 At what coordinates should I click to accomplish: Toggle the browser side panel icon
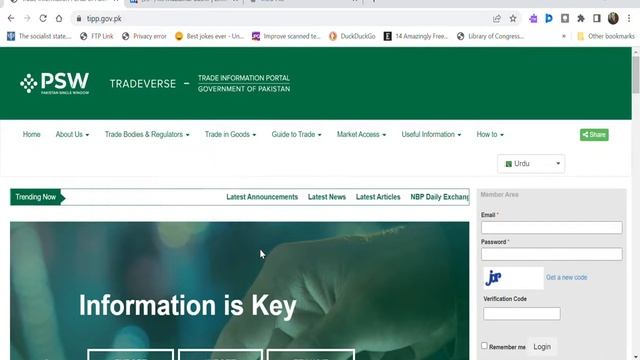pos(597,18)
